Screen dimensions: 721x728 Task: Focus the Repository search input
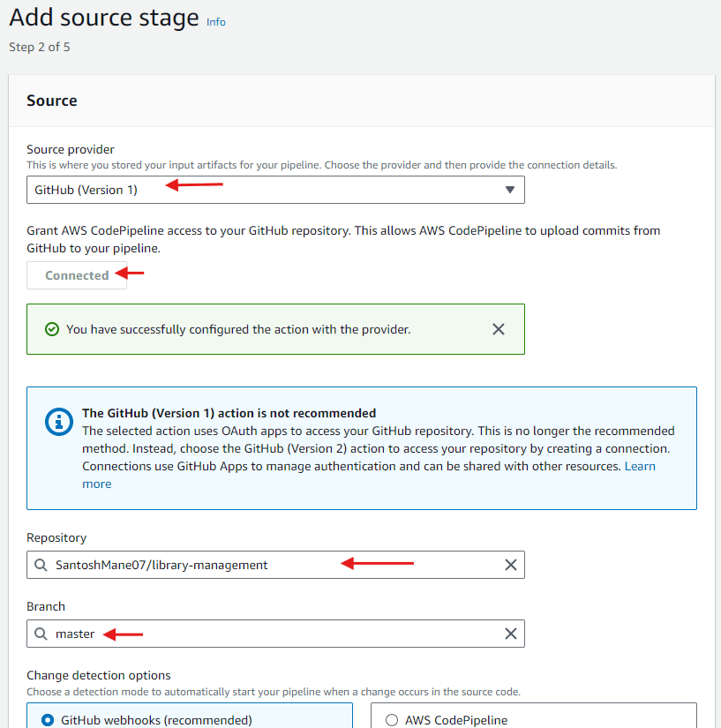(275, 565)
